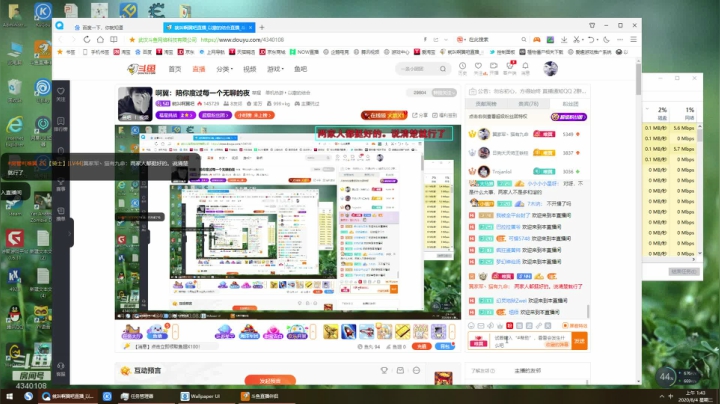Click the envelope icon in 互动预言 panel
The width and height of the screenshot is (720, 404).
400,370
